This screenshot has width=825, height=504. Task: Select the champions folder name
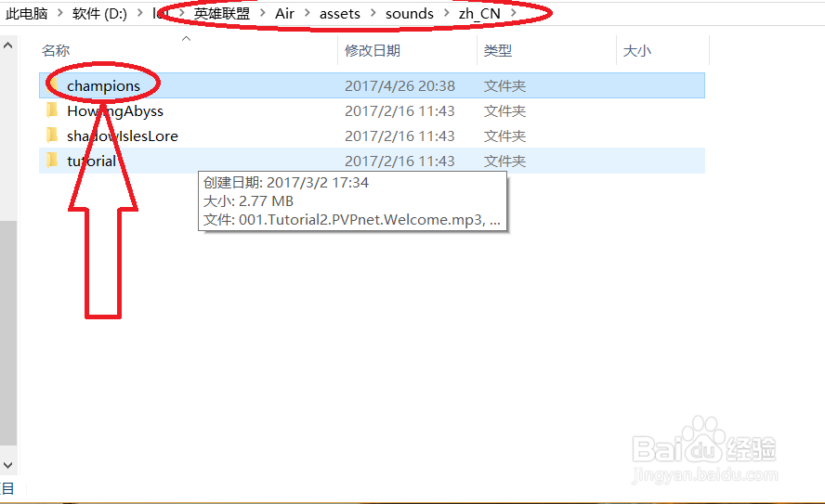coord(104,85)
